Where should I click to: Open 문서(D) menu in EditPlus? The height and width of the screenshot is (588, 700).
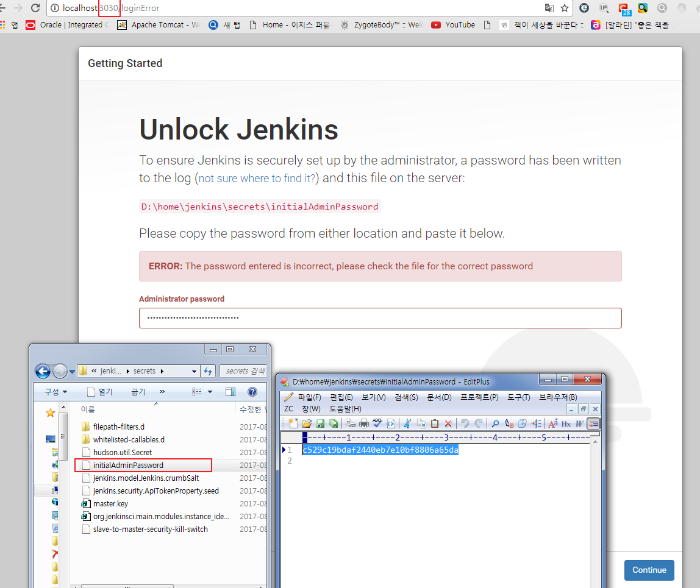click(439, 397)
